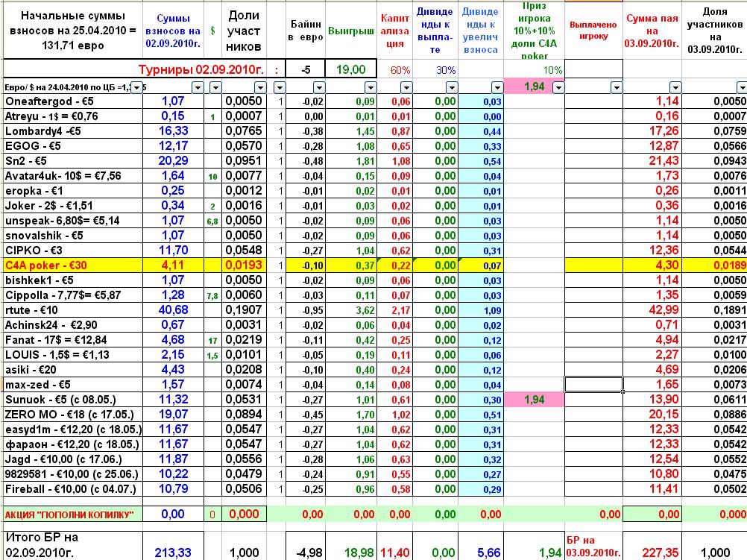Select empty Выплачено игроку cell in max-zed row
The image size is (747, 560).
coord(593,385)
